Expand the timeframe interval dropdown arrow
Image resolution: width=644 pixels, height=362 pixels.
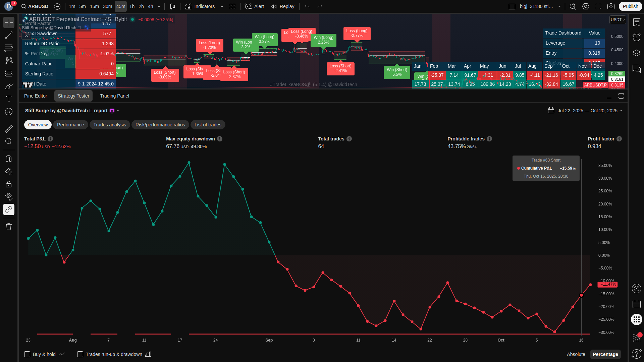point(159,6)
